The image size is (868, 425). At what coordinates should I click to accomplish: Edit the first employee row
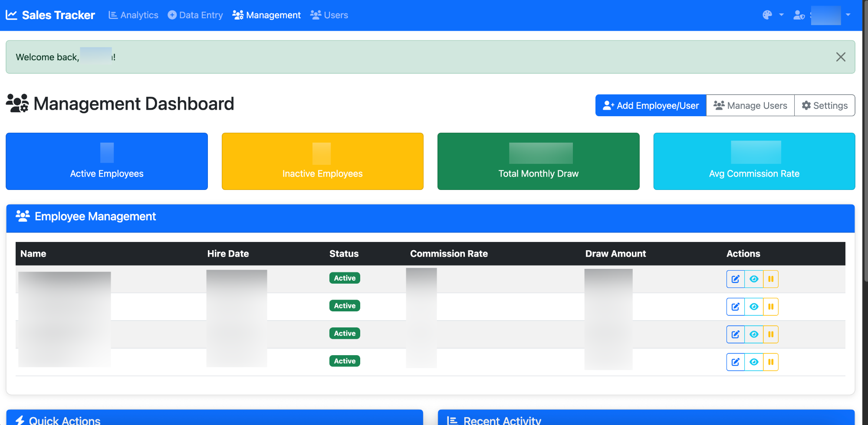(735, 279)
